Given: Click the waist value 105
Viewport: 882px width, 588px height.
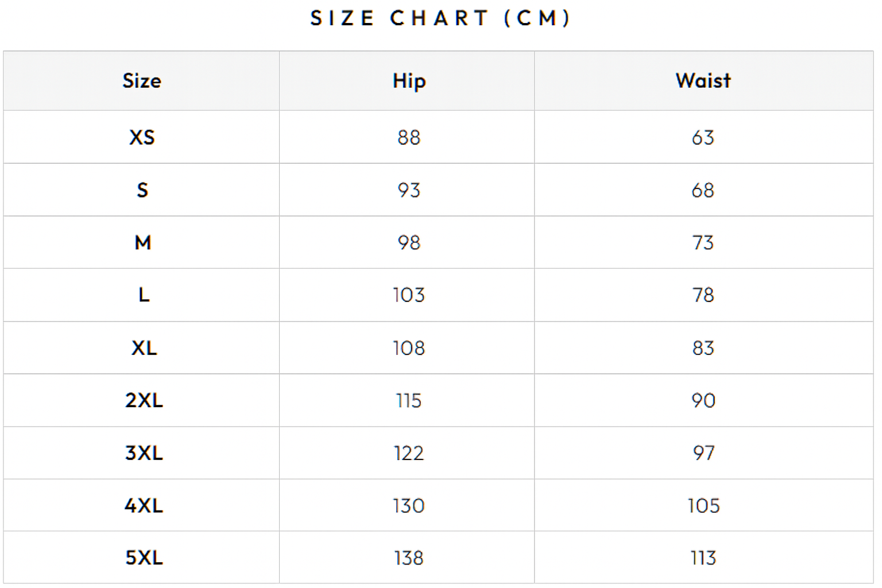Looking at the screenshot, I should coord(703,505).
